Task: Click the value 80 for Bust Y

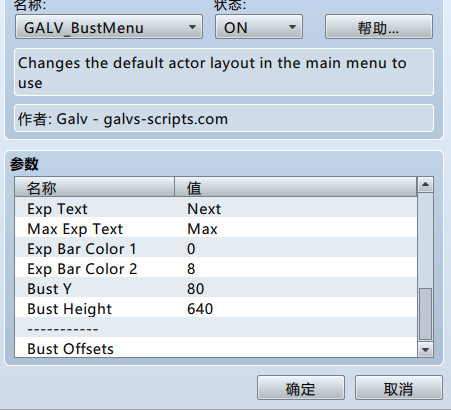Action: coord(195,289)
